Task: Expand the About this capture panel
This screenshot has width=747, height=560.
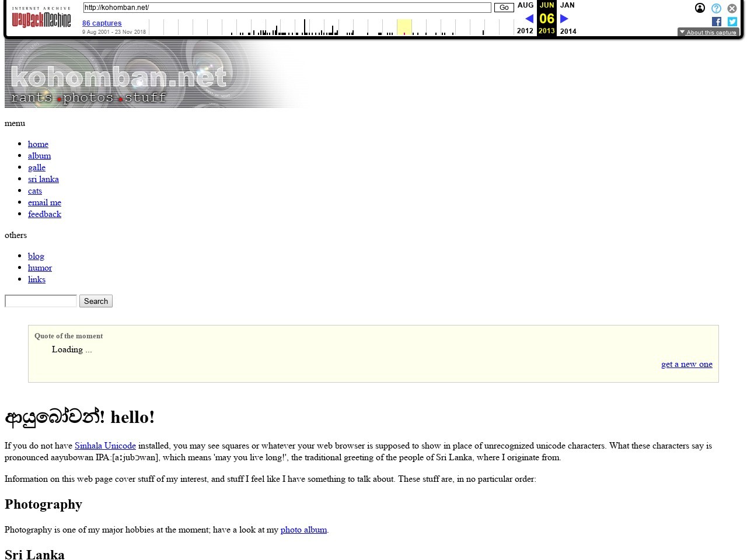Action: tap(708, 32)
